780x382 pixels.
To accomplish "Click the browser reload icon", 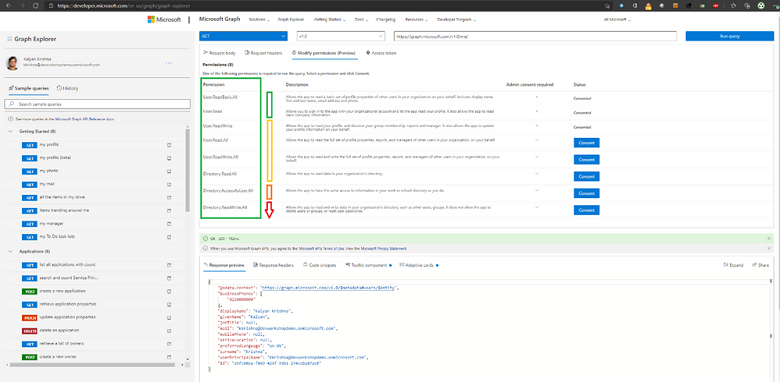I will point(35,5).
